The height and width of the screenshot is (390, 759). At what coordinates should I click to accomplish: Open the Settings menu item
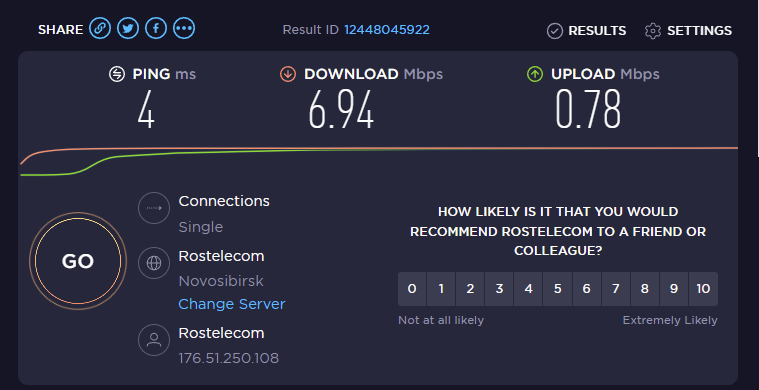click(688, 30)
